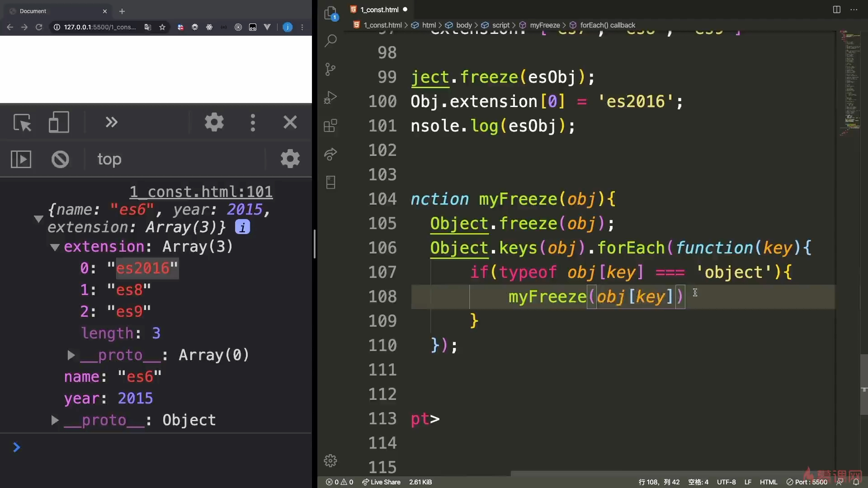
Task: Close the Document browser tab
Action: (x=105, y=11)
